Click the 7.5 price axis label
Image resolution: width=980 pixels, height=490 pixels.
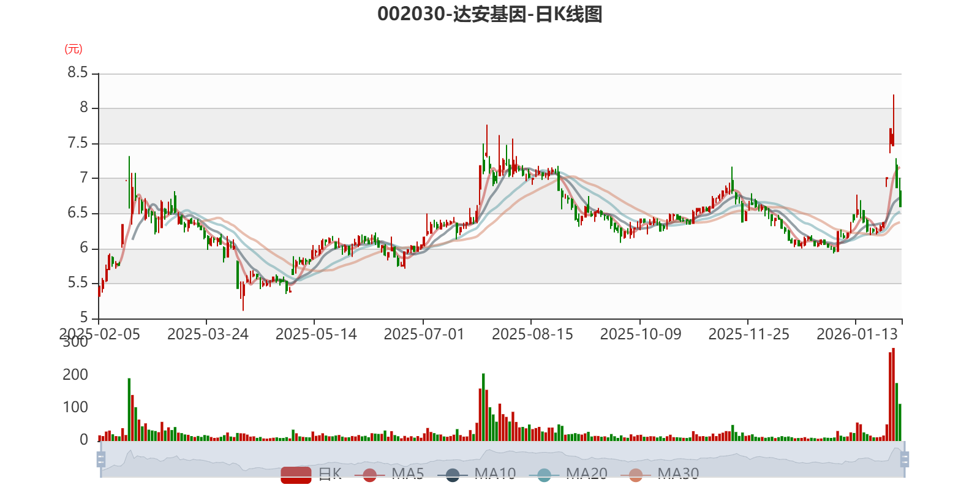tap(78, 143)
